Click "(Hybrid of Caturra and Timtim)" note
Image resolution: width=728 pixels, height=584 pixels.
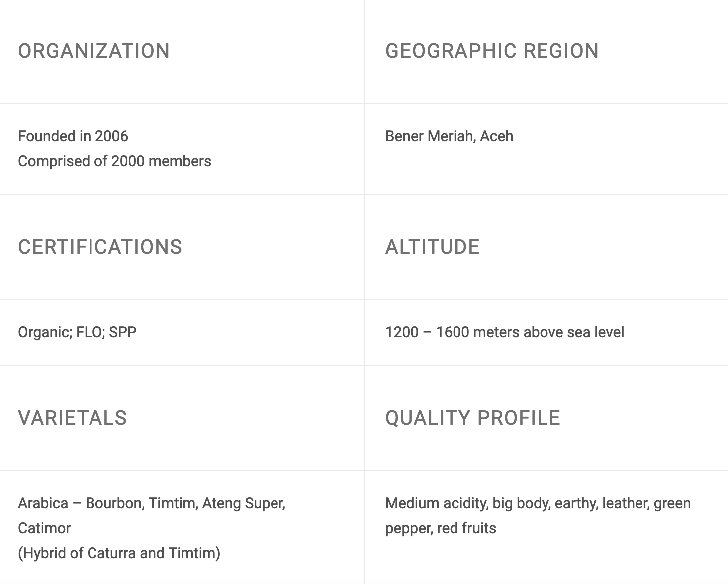119,553
